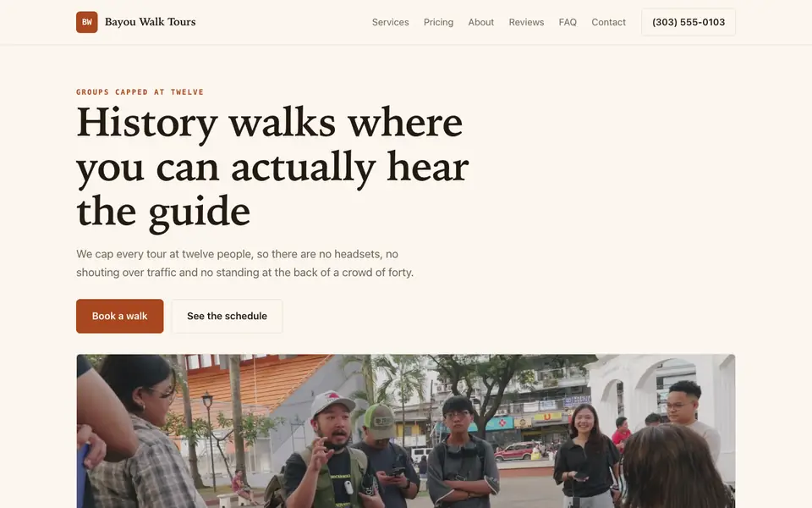Go to the Services nav item
The image size is (812, 508).
pyautogui.click(x=391, y=22)
